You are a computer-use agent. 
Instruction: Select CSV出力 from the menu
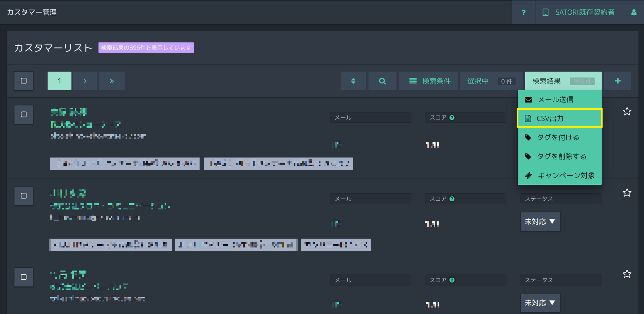(x=559, y=118)
